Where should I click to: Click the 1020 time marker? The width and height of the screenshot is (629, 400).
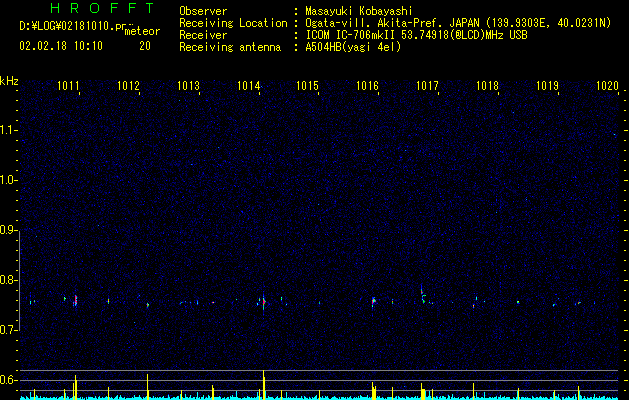click(607, 85)
